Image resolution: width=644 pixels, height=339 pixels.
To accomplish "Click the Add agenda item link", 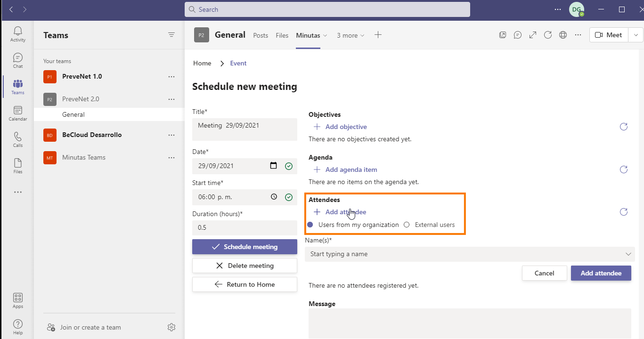I will (345, 169).
